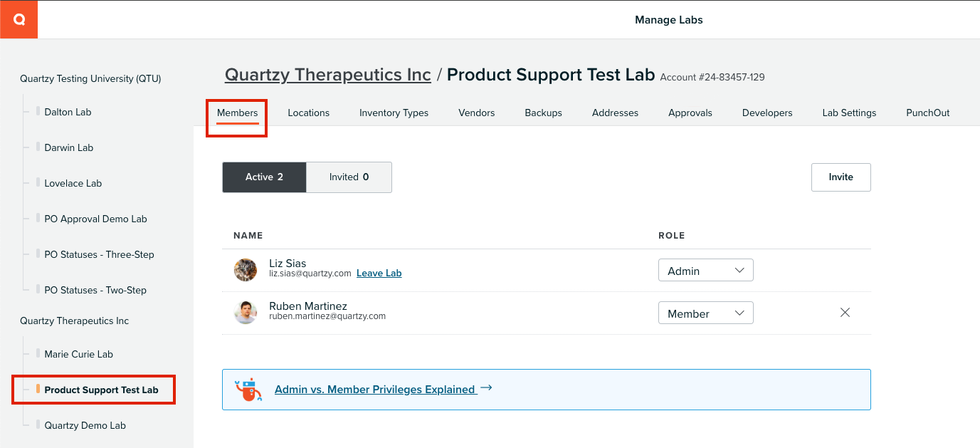Switch to the Invited 0 tab

(349, 177)
